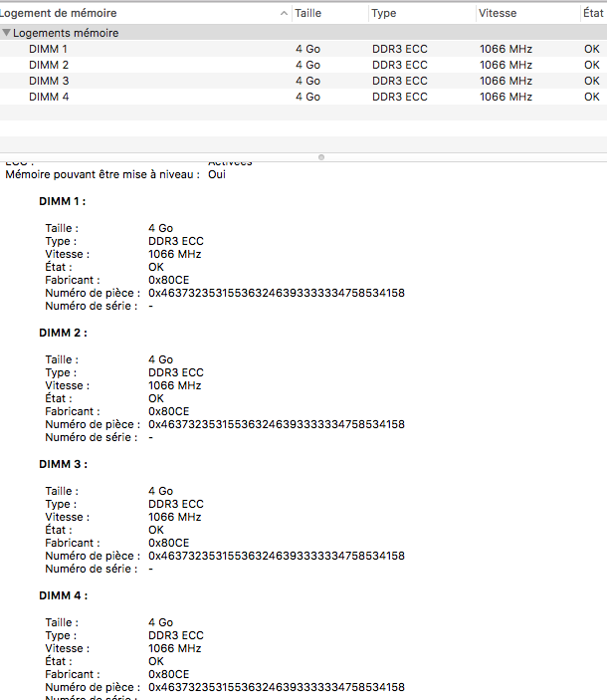Viewport: 607px width, 700px height.
Task: Select the Logements mémoire group row
Action: coord(303,33)
